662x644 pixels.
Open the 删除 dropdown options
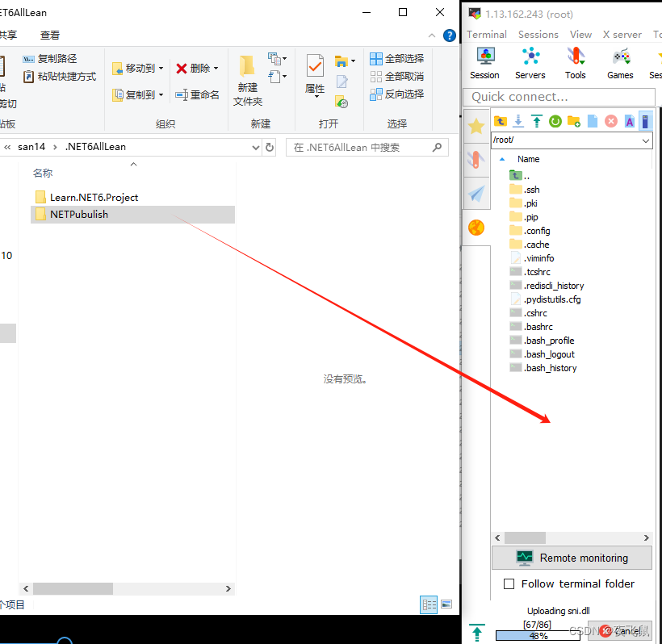pyautogui.click(x=215, y=68)
